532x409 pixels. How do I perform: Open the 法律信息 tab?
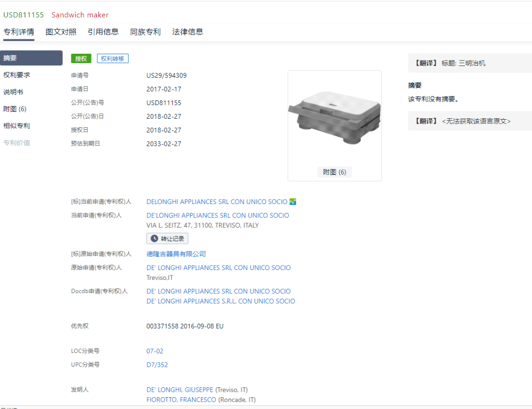point(188,32)
